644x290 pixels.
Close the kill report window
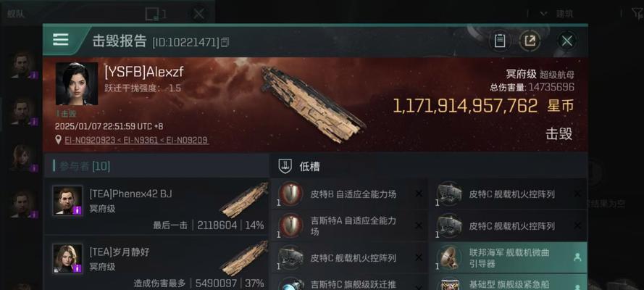(567, 41)
